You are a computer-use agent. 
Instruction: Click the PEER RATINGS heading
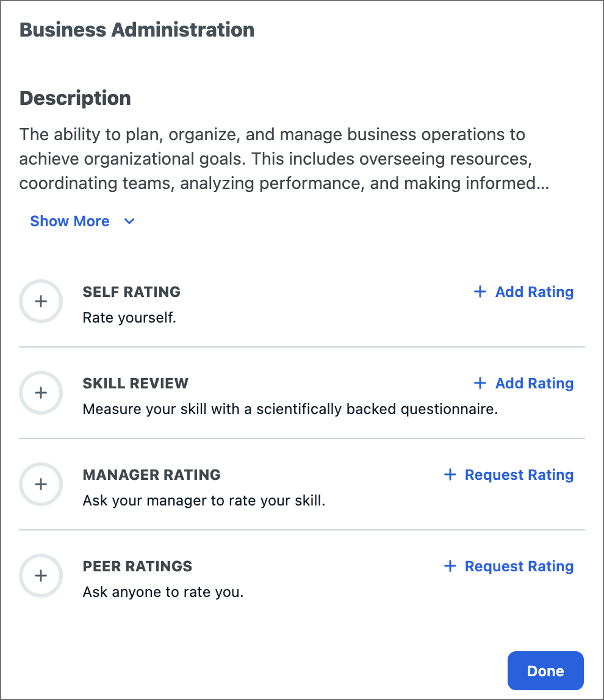point(137,566)
